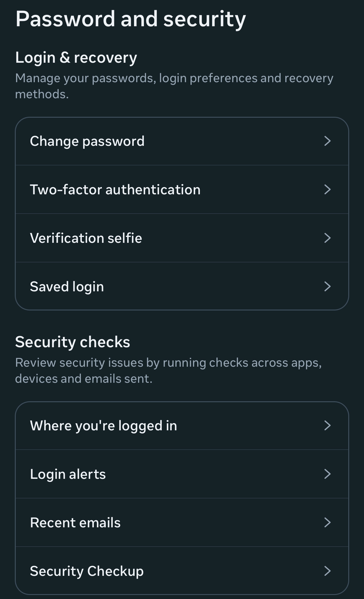Tap the Security checks section heading
The width and height of the screenshot is (364, 599).
coord(73,342)
